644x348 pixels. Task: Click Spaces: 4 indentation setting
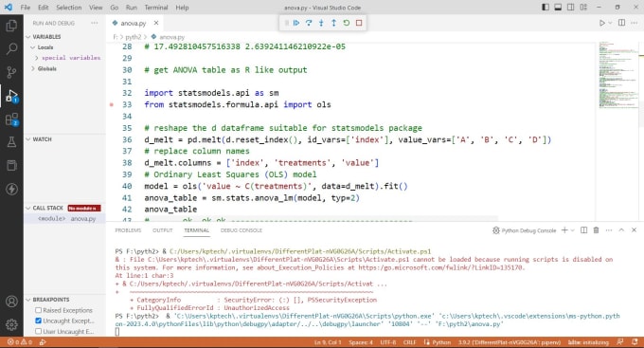tap(361, 342)
